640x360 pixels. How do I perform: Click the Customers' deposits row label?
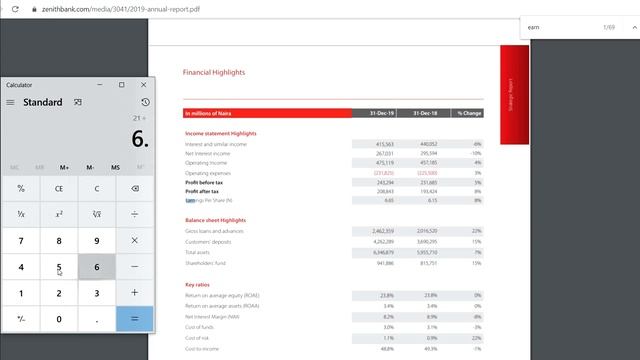[x=208, y=242]
